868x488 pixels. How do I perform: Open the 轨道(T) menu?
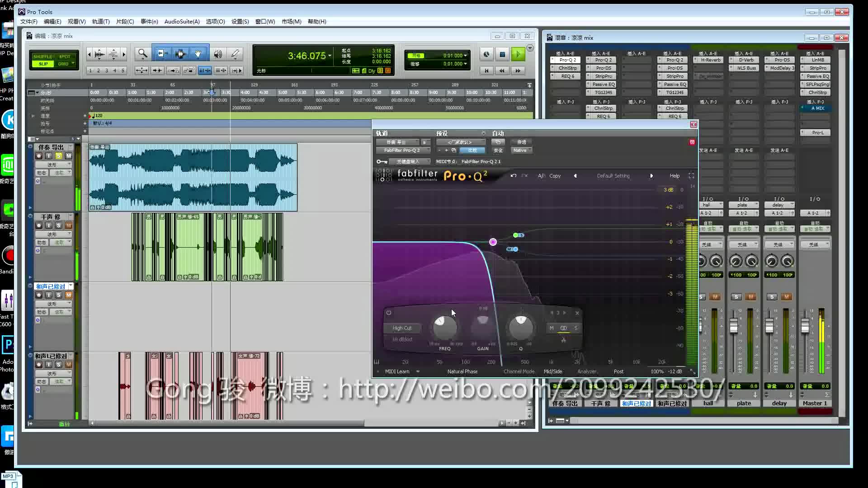coord(101,21)
